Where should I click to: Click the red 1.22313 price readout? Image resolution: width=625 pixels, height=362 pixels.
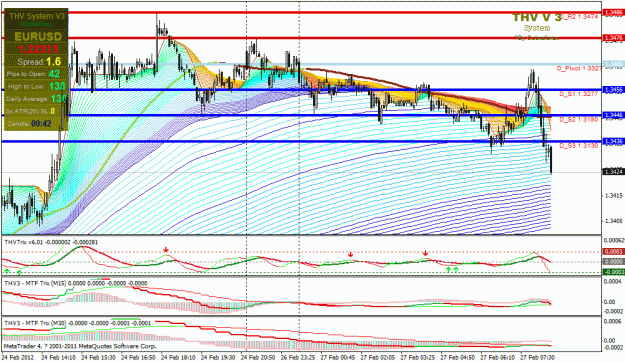tap(38, 49)
